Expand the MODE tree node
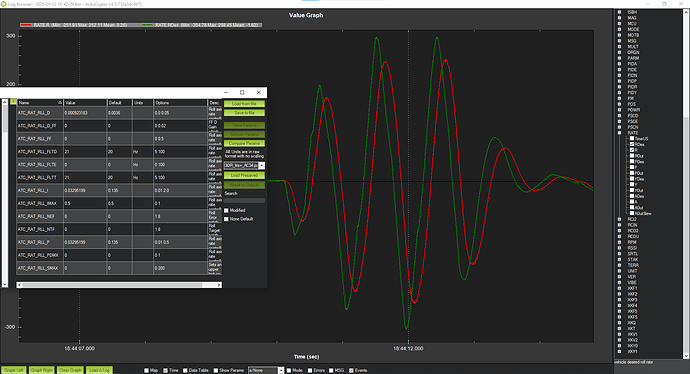This screenshot has width=690, height=374. 620,29
